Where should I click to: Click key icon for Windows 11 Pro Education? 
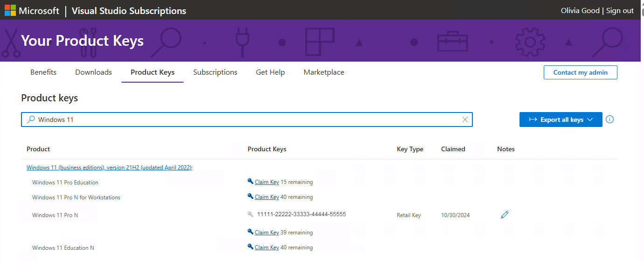click(x=250, y=182)
